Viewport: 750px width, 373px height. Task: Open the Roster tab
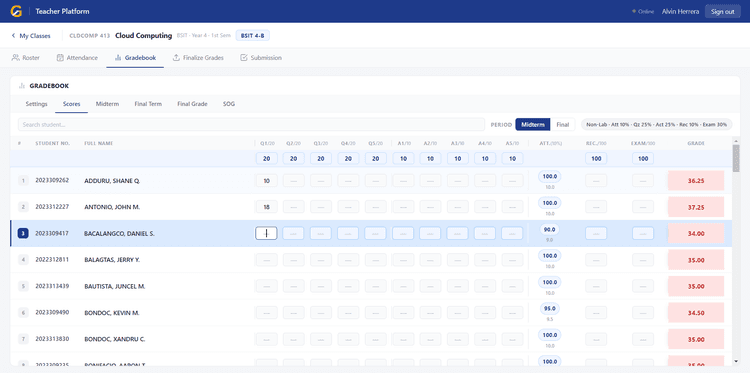[26, 58]
